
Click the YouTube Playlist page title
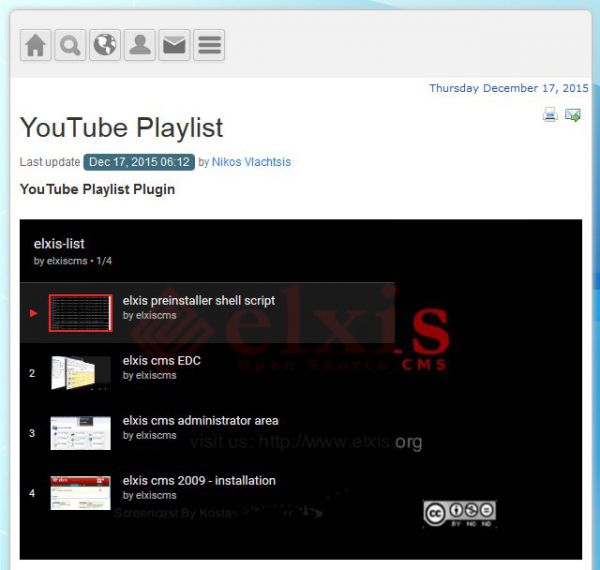pyautogui.click(x=122, y=128)
